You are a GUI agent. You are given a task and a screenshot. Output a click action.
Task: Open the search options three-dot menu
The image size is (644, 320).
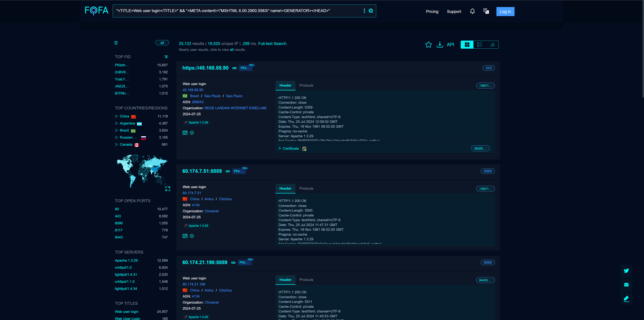[x=364, y=11]
